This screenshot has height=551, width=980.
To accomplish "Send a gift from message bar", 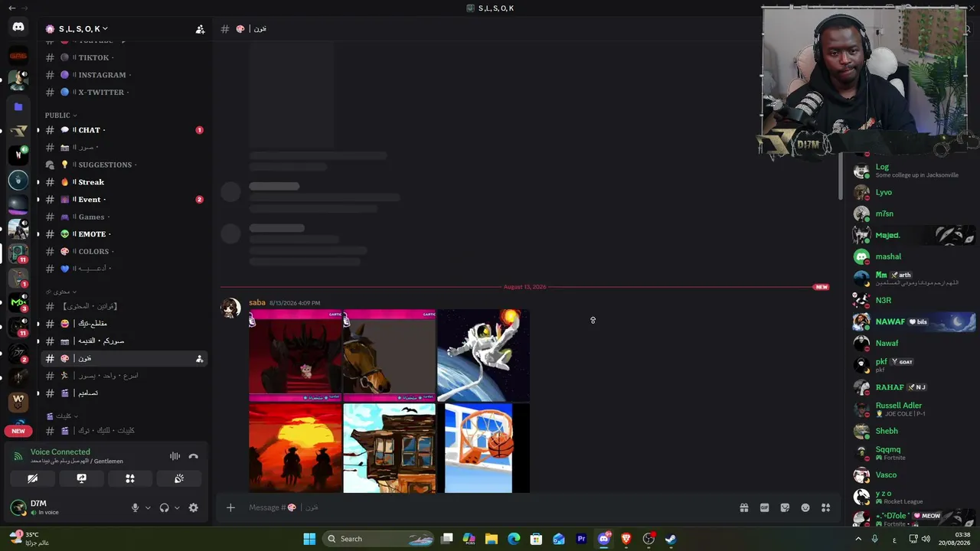I will (743, 507).
